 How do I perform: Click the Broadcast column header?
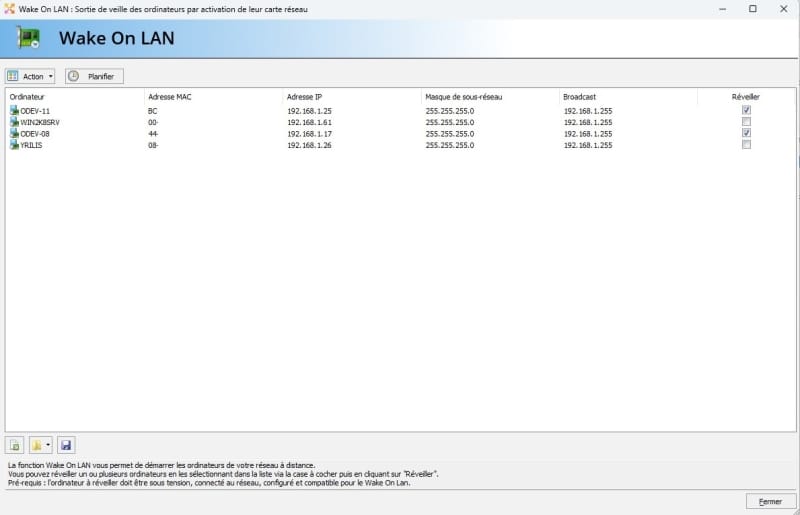pos(580,97)
